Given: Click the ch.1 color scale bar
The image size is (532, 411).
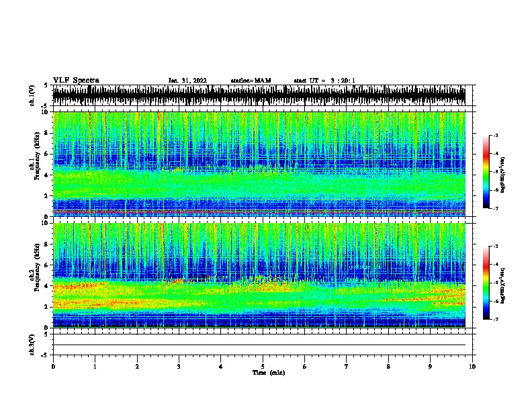Looking at the screenshot, I should 486,172.
